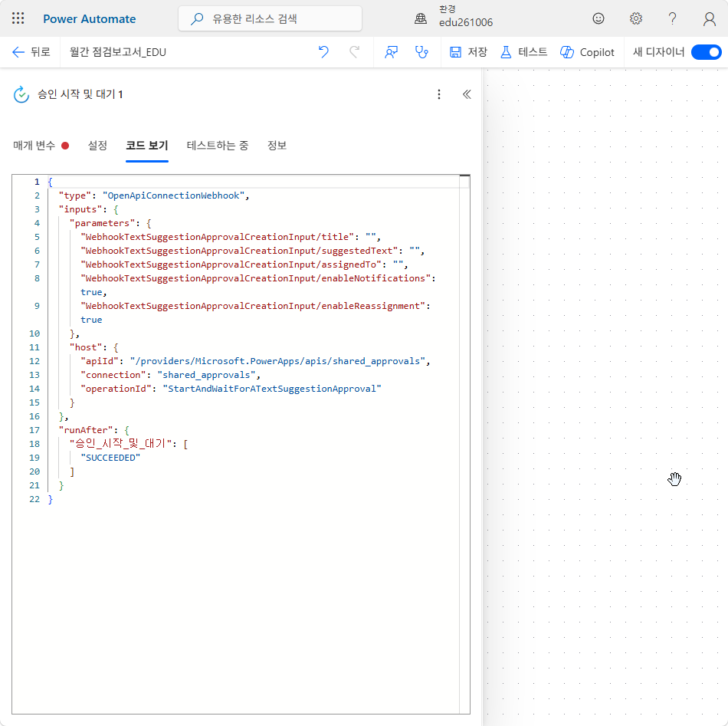Click the undo arrow
This screenshot has height=726, width=728.
point(323,52)
